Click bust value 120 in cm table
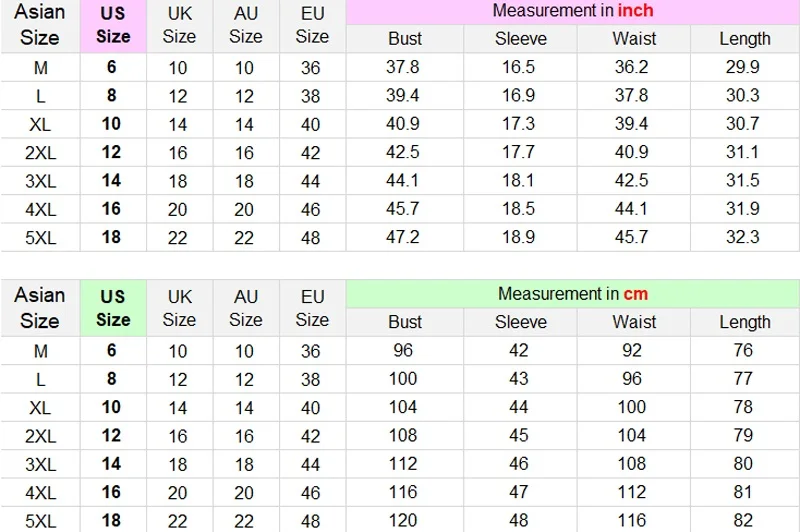 point(403,520)
